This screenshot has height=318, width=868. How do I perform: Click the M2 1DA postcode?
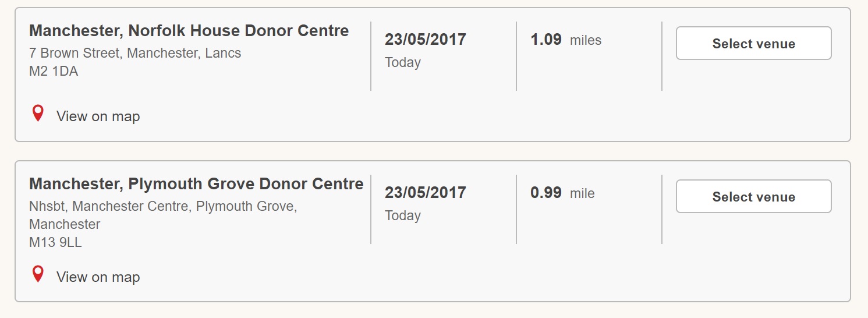[54, 71]
